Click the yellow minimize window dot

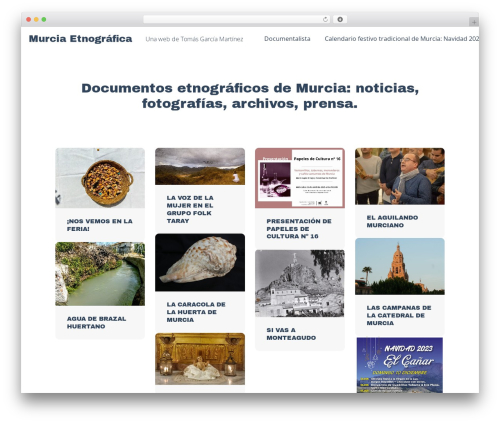point(36,20)
